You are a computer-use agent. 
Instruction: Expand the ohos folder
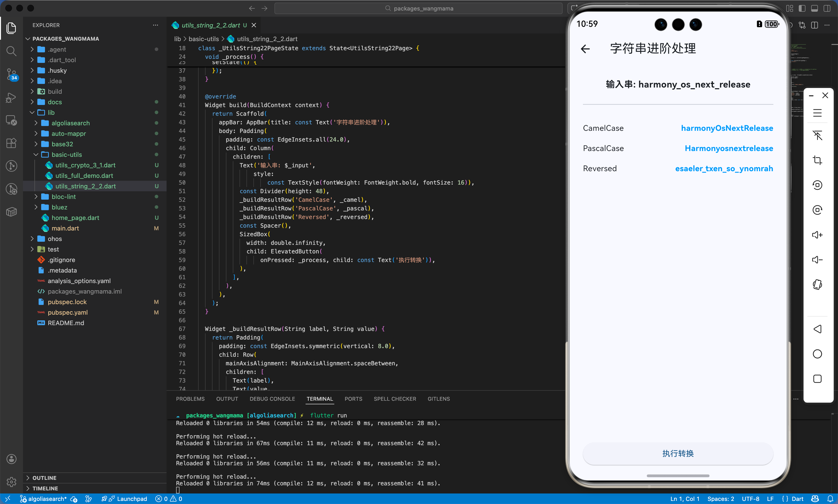[x=54, y=239]
